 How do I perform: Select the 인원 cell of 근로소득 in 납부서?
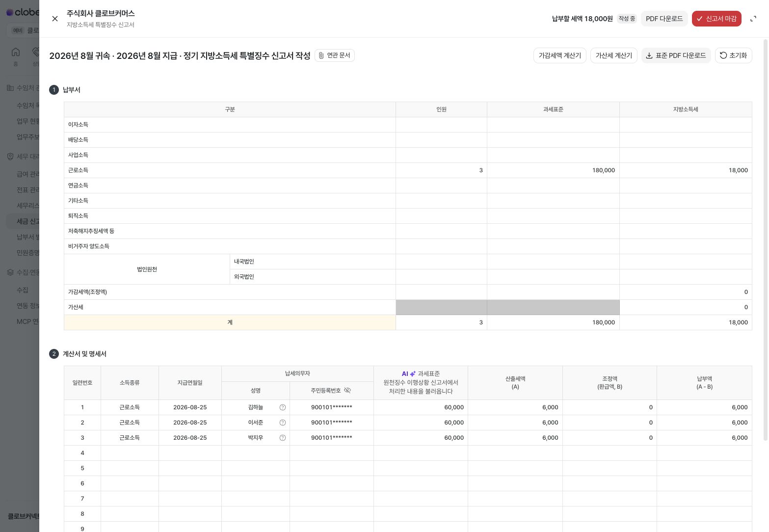(x=441, y=170)
